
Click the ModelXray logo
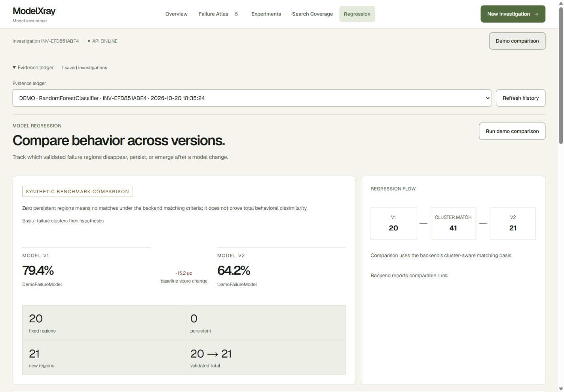(34, 11)
